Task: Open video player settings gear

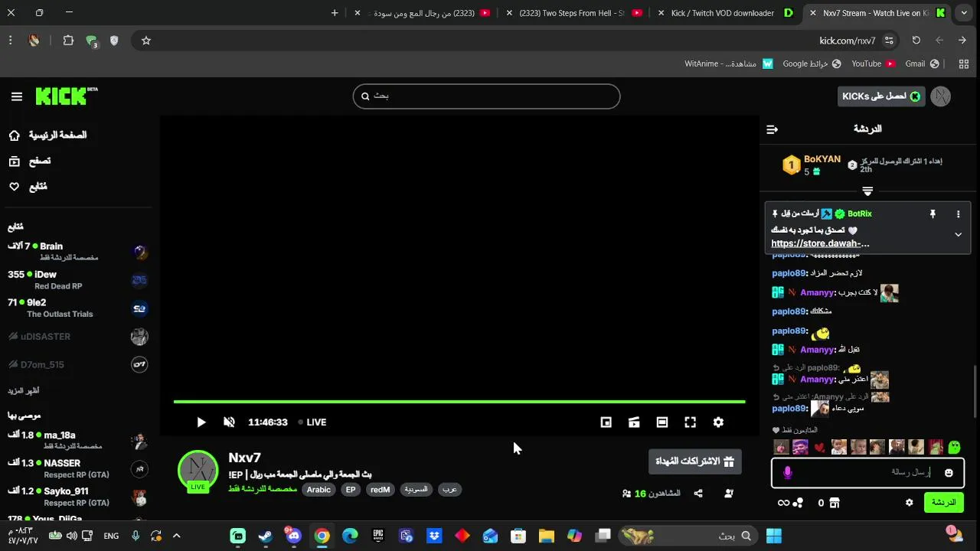Action: point(718,422)
